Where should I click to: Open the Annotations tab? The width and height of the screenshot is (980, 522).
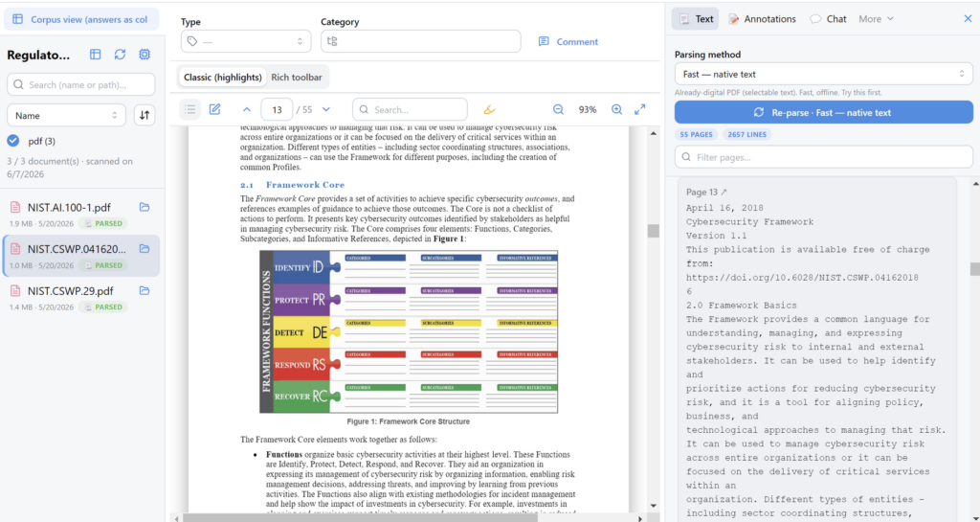[x=762, y=19]
